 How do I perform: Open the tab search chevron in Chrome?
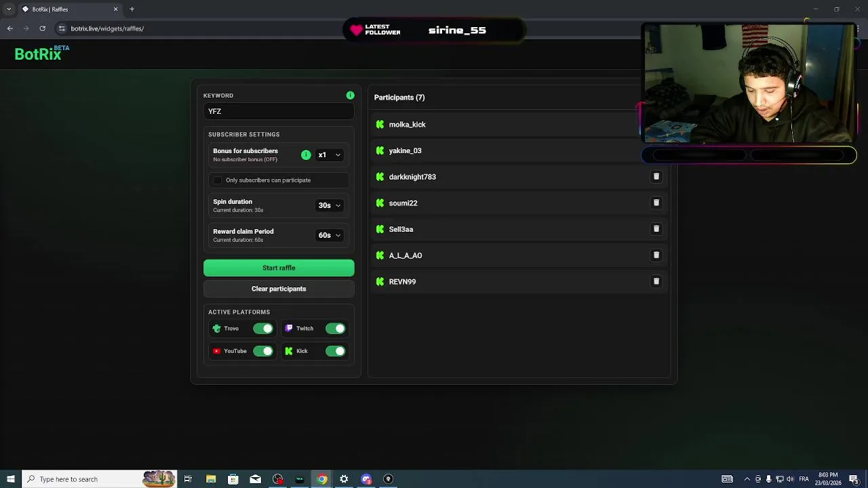[x=9, y=9]
